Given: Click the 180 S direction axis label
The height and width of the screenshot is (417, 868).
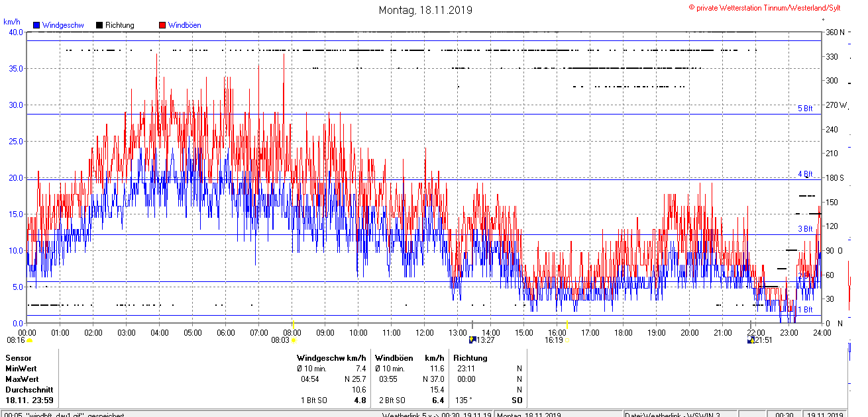Looking at the screenshot, I should [x=835, y=177].
